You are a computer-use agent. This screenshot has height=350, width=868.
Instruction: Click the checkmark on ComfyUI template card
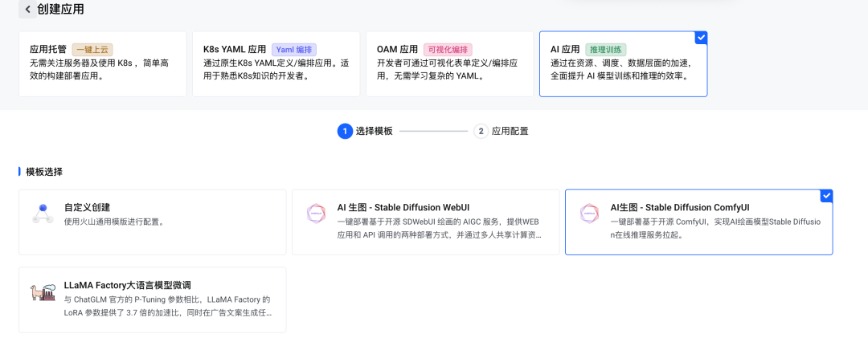pyautogui.click(x=826, y=196)
